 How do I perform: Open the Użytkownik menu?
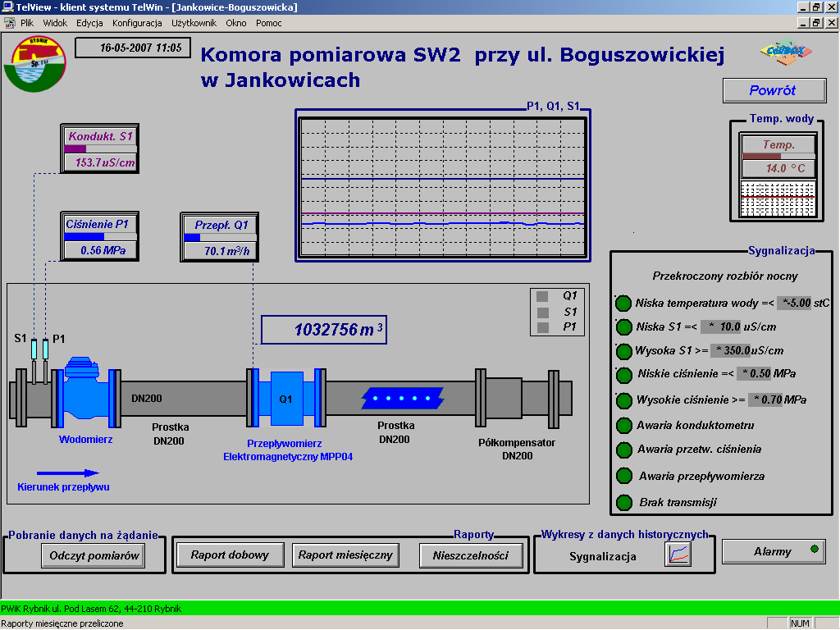pos(194,23)
